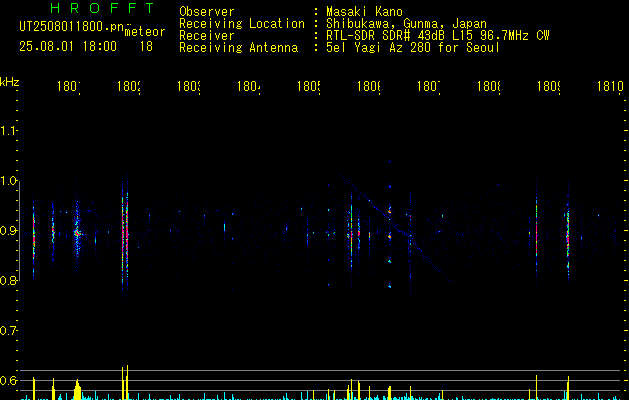Click the 1.0 kHz frequency axis label
629x400 pixels.
9,181
